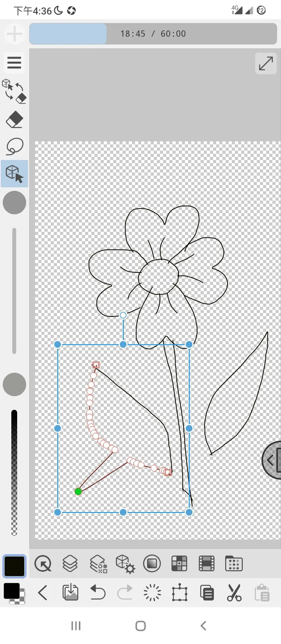This screenshot has height=644, width=281.
Task: Click the 18:45 / 60:00 usage time bar
Action: pos(153,34)
